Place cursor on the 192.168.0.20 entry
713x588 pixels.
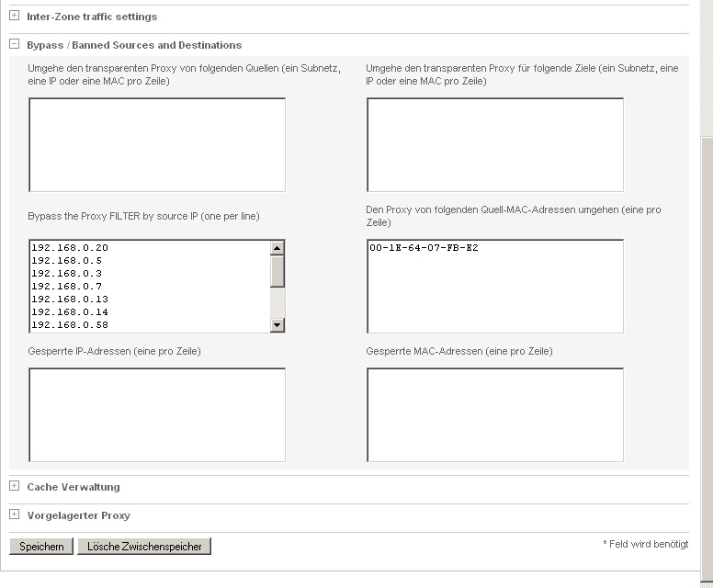pyautogui.click(x=70, y=248)
